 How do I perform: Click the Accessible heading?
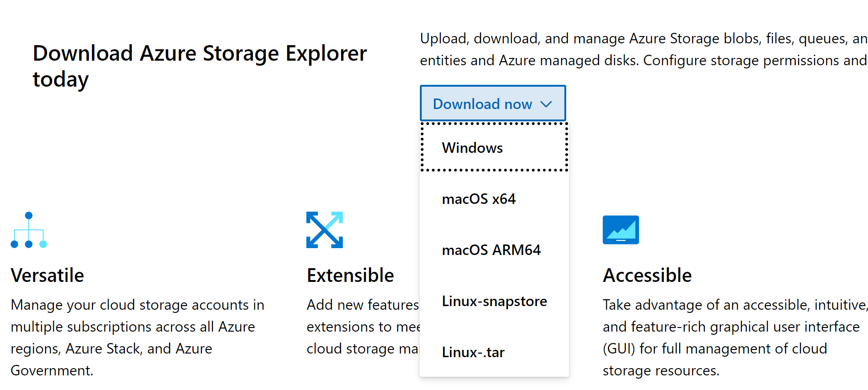(647, 276)
